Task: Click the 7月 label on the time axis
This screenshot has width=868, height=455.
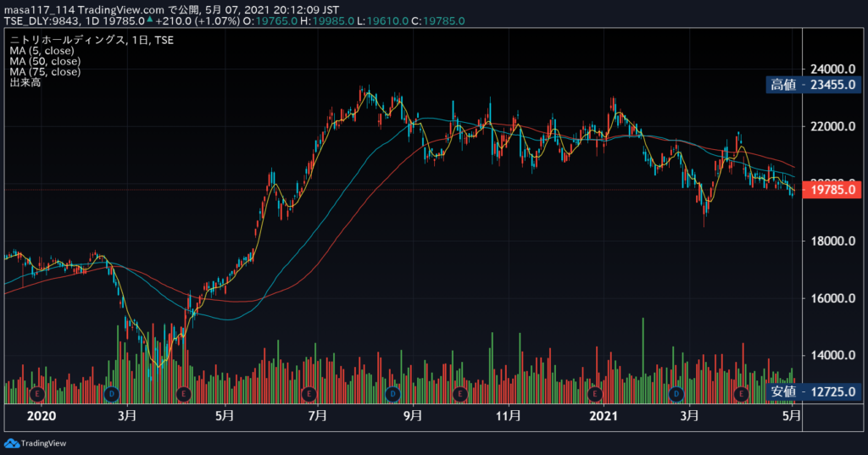Action: [x=318, y=416]
